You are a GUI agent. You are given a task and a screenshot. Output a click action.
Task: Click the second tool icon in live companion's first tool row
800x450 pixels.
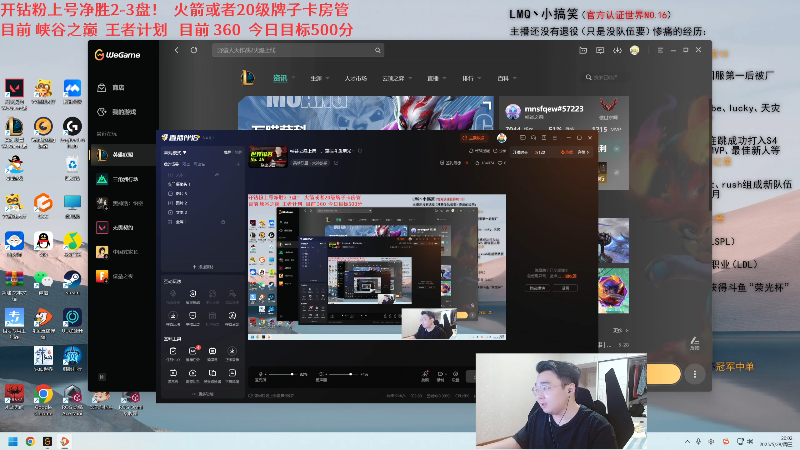(x=193, y=294)
